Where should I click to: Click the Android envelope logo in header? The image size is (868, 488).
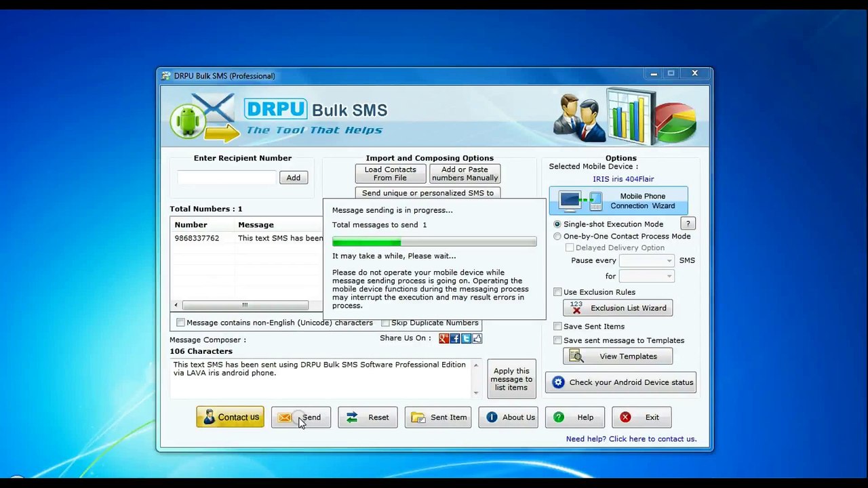[x=203, y=117]
